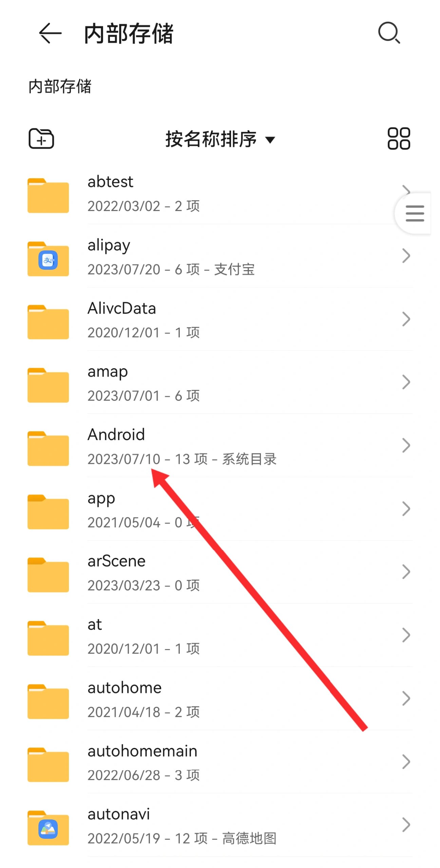
Task: Open the floating hamburger menu handle
Action: [x=415, y=213]
